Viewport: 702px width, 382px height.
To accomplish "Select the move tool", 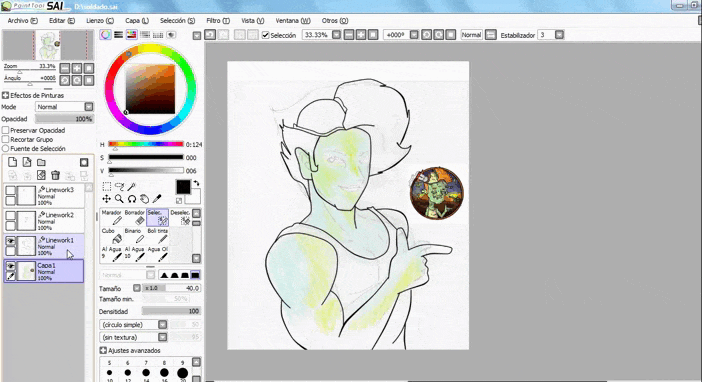I will click(x=107, y=199).
